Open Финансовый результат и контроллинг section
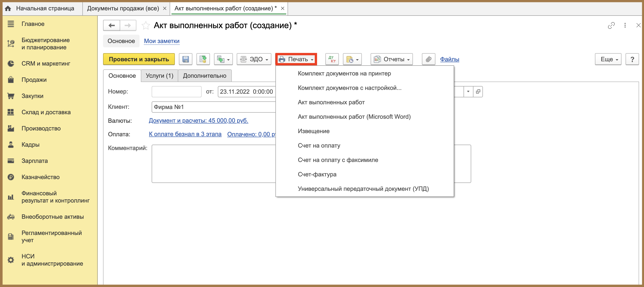 pos(56,197)
